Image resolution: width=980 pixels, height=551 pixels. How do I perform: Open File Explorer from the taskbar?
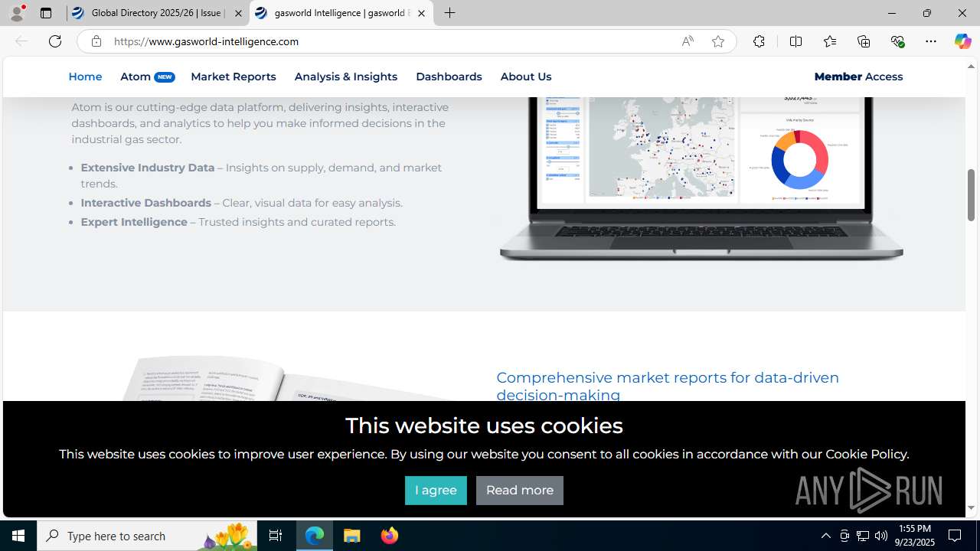[x=352, y=536]
